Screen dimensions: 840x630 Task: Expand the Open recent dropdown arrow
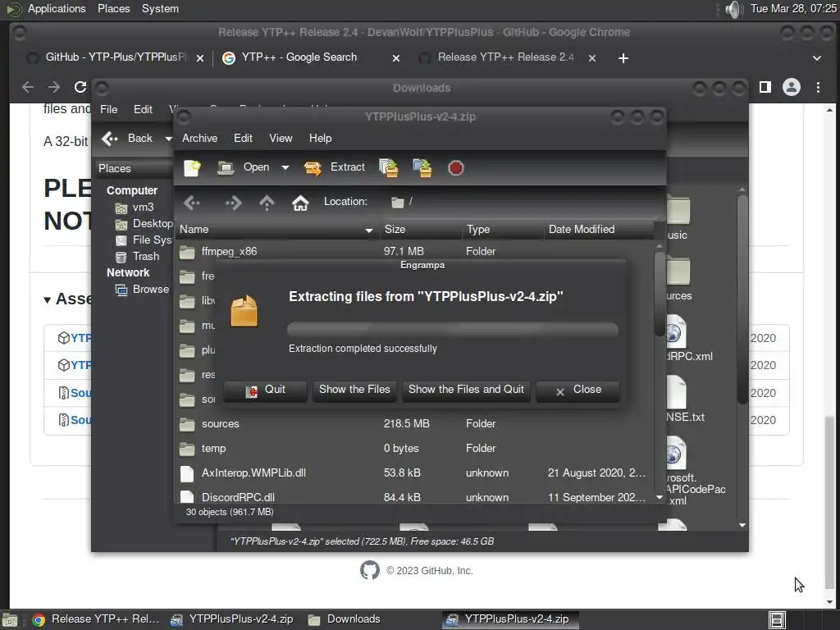(x=285, y=167)
